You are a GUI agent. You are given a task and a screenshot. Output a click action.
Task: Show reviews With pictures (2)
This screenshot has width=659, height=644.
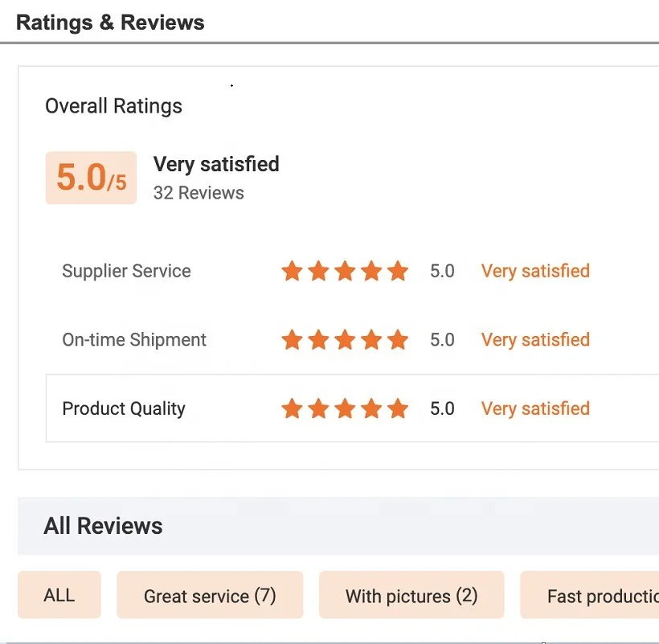(x=411, y=596)
